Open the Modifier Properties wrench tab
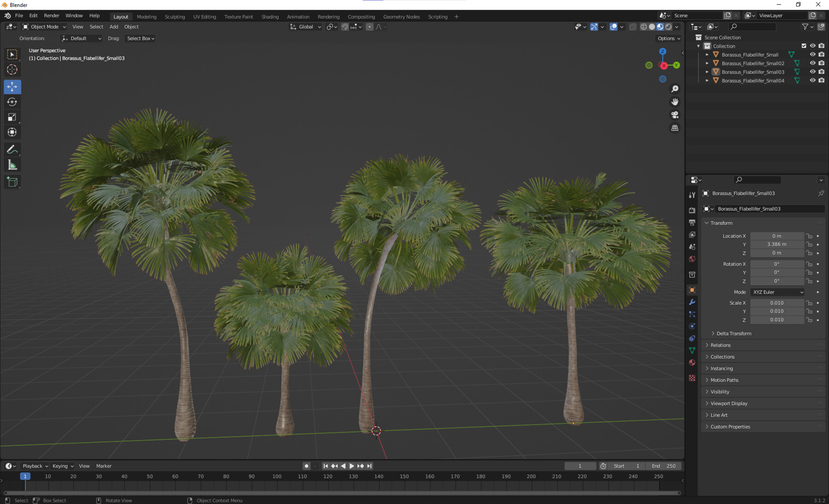 tap(692, 302)
